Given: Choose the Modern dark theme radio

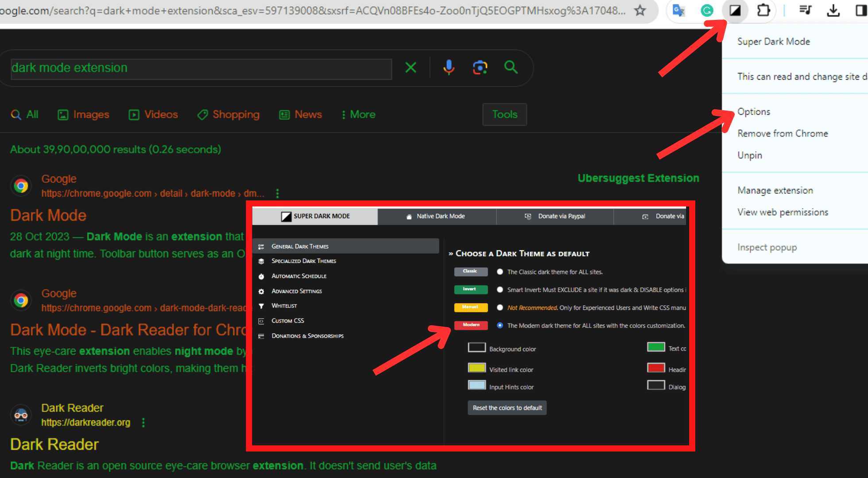Looking at the screenshot, I should coord(500,325).
